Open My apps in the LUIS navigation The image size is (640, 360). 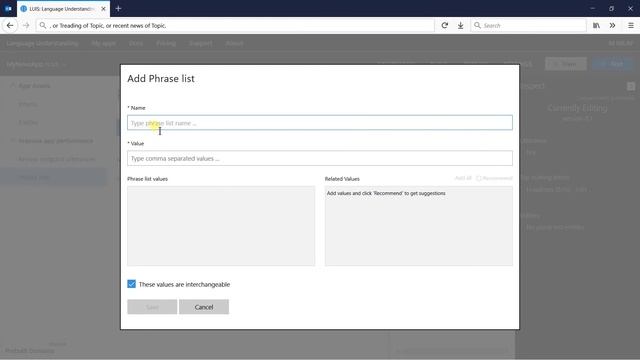point(104,43)
